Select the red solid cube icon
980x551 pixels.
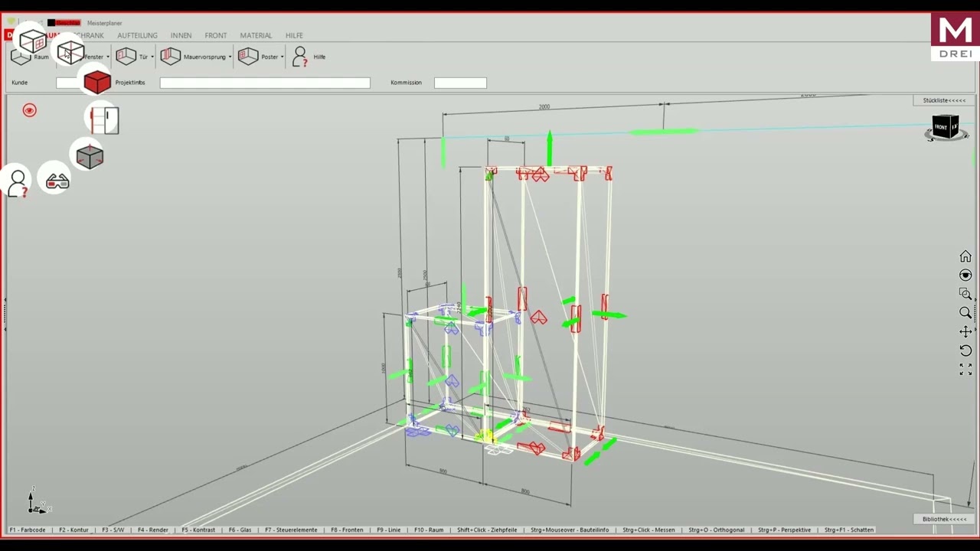(x=97, y=82)
